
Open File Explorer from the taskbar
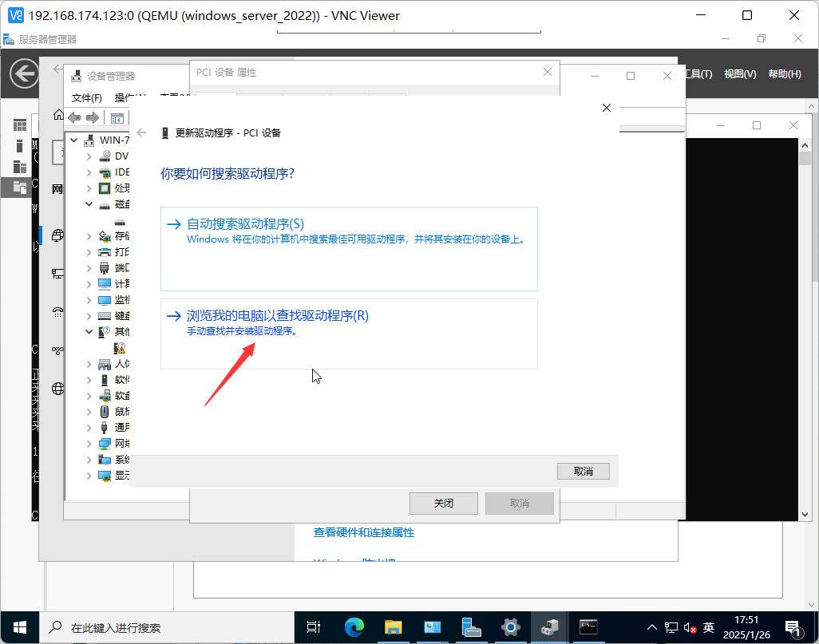(394, 626)
